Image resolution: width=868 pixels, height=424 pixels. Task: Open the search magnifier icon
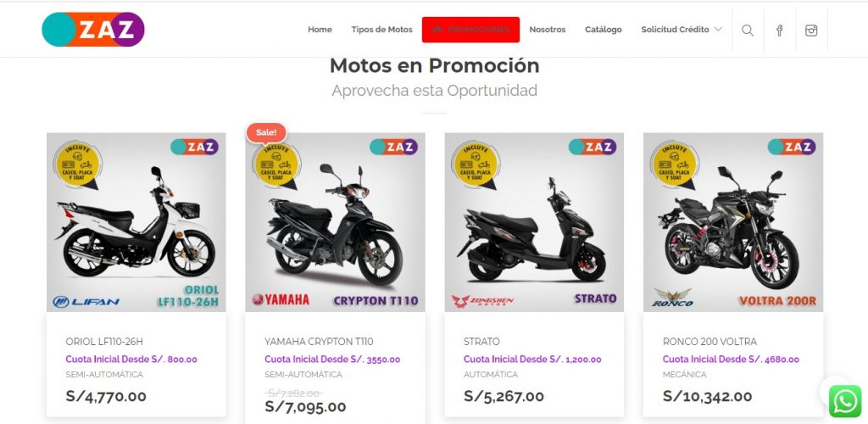[748, 31]
